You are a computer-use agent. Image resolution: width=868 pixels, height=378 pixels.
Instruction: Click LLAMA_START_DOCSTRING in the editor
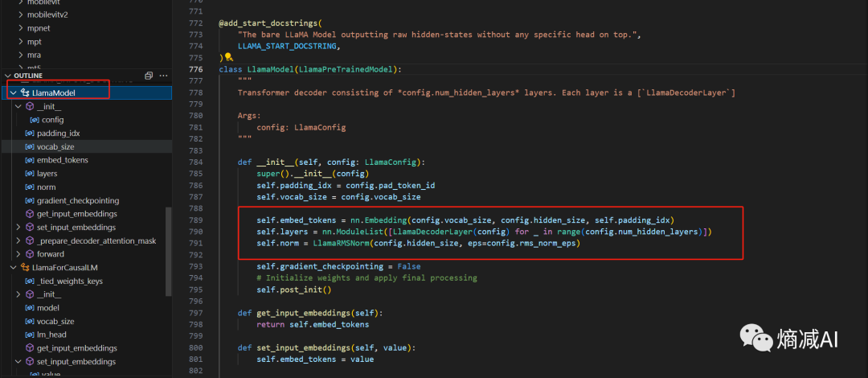tap(286, 46)
